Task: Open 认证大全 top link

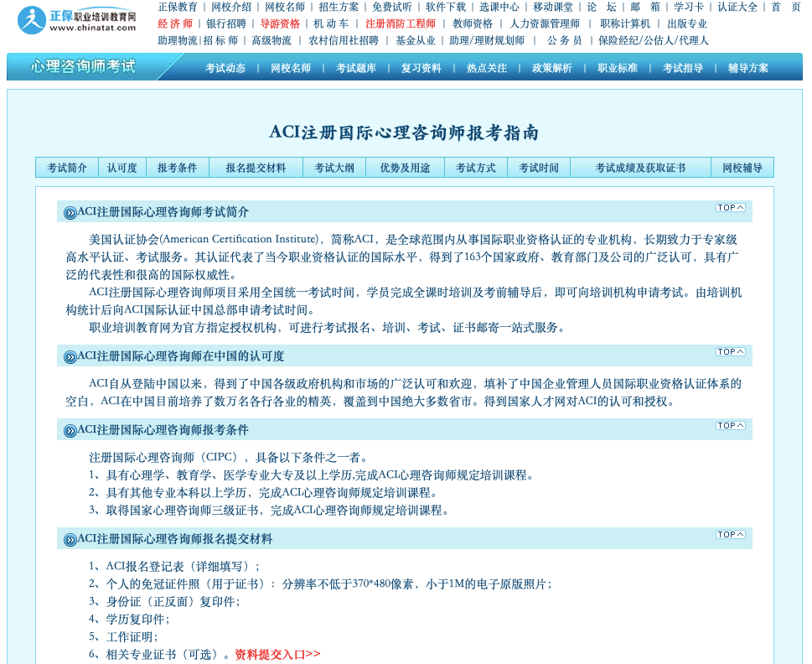Action: pos(737,8)
